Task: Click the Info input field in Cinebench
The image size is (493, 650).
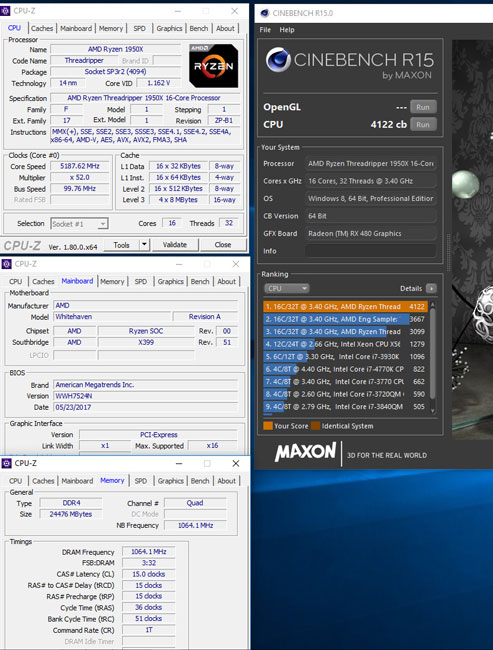Action: (x=371, y=251)
